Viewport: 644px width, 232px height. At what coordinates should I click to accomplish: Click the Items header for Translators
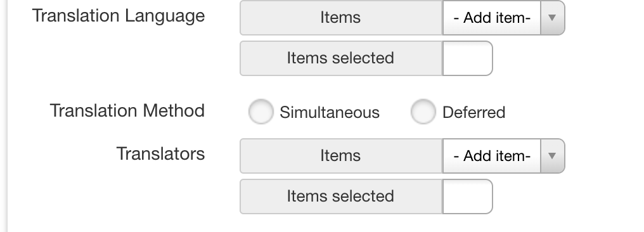point(341,156)
